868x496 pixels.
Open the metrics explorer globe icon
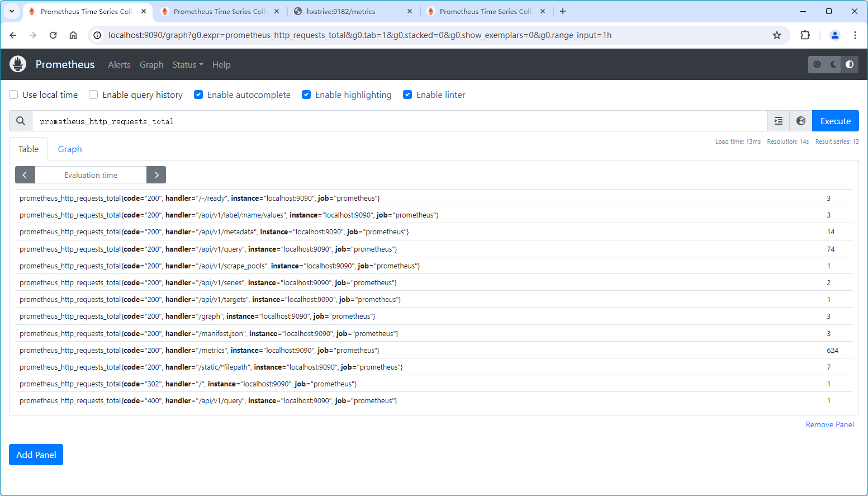click(801, 121)
